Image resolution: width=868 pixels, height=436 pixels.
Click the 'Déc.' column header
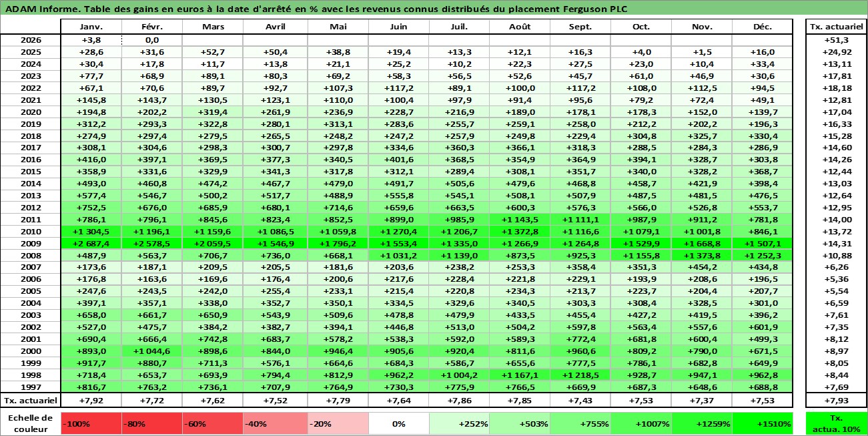762,27
